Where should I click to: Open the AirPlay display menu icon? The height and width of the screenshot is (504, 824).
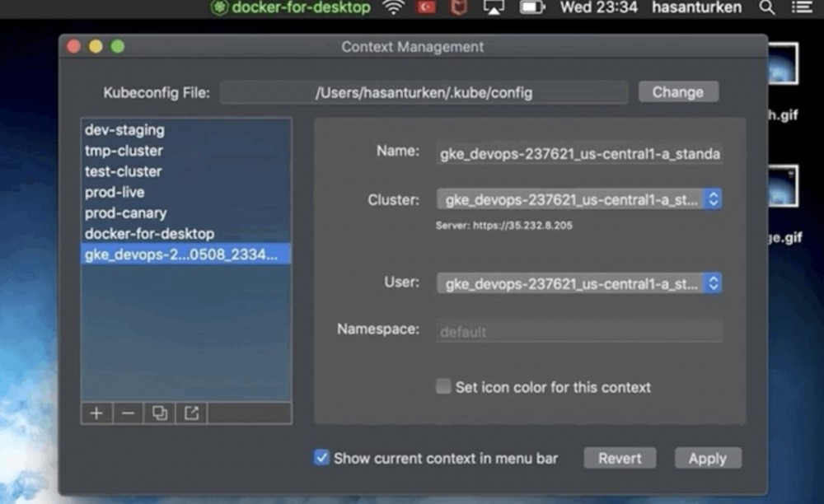(x=494, y=7)
